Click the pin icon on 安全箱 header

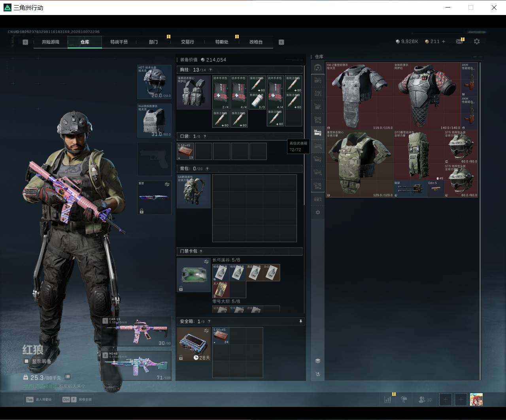pos(300,322)
